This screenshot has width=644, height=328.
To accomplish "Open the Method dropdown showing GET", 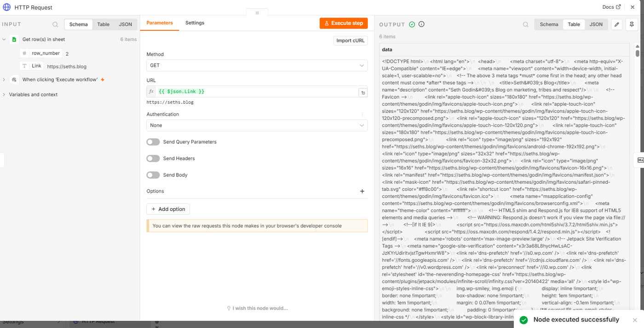I will [x=257, y=65].
